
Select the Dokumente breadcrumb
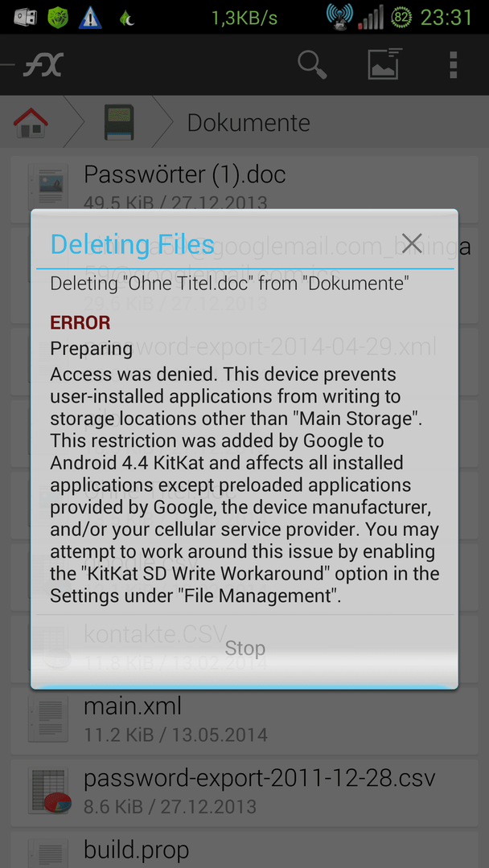click(248, 123)
